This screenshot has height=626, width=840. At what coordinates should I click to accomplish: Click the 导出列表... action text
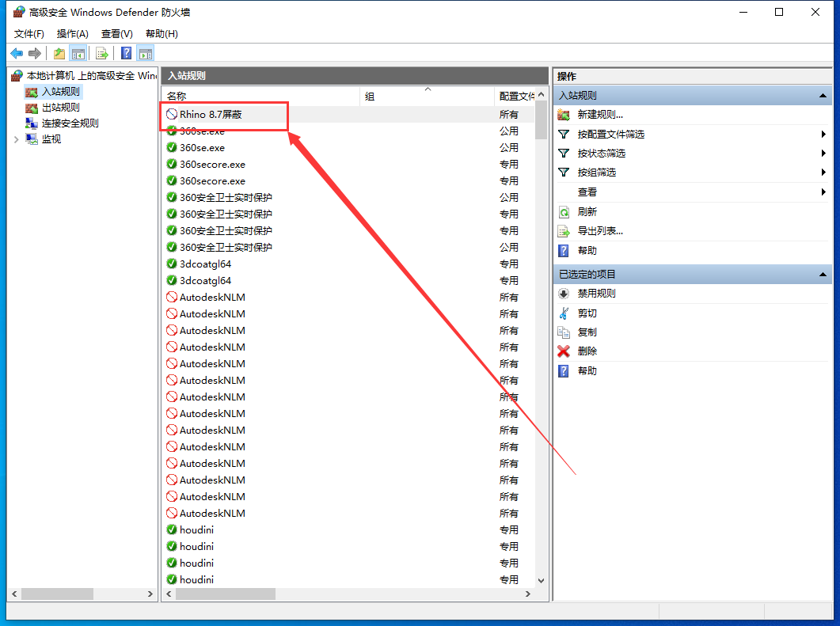[x=600, y=231]
